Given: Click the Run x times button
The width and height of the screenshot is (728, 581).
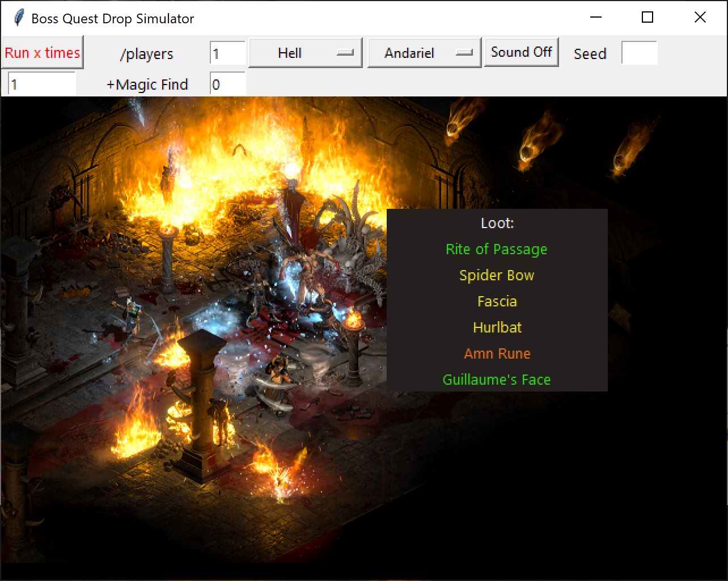Looking at the screenshot, I should click(43, 53).
